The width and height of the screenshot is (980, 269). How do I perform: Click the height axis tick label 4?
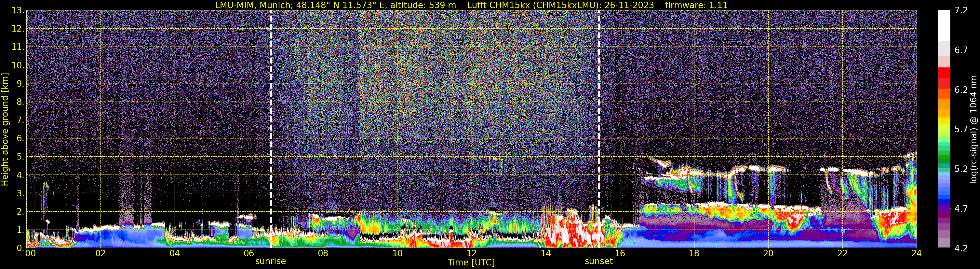[20, 175]
